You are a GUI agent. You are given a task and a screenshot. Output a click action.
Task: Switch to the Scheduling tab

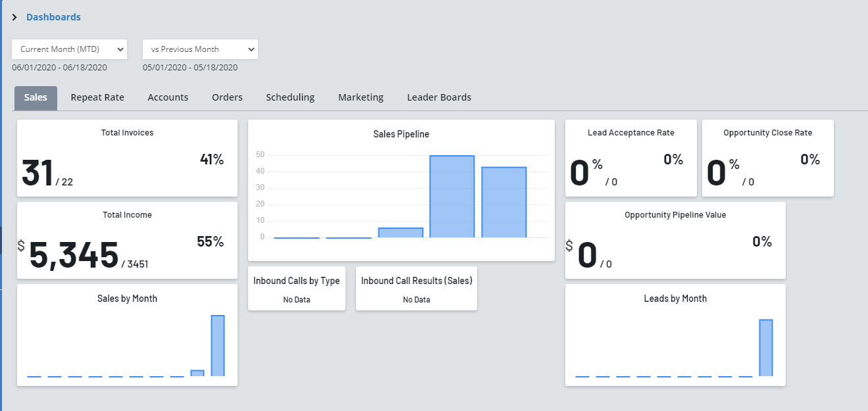(x=290, y=97)
